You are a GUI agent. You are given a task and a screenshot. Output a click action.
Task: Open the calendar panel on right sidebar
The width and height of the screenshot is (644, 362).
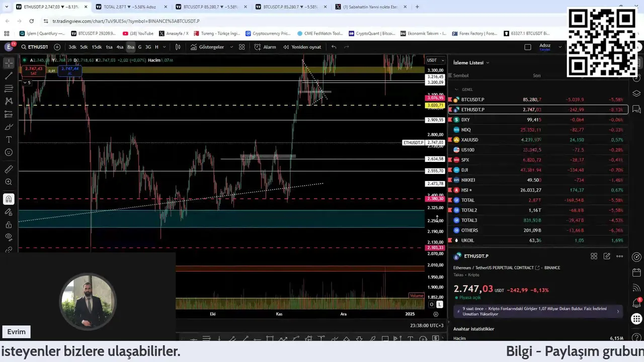click(x=636, y=273)
